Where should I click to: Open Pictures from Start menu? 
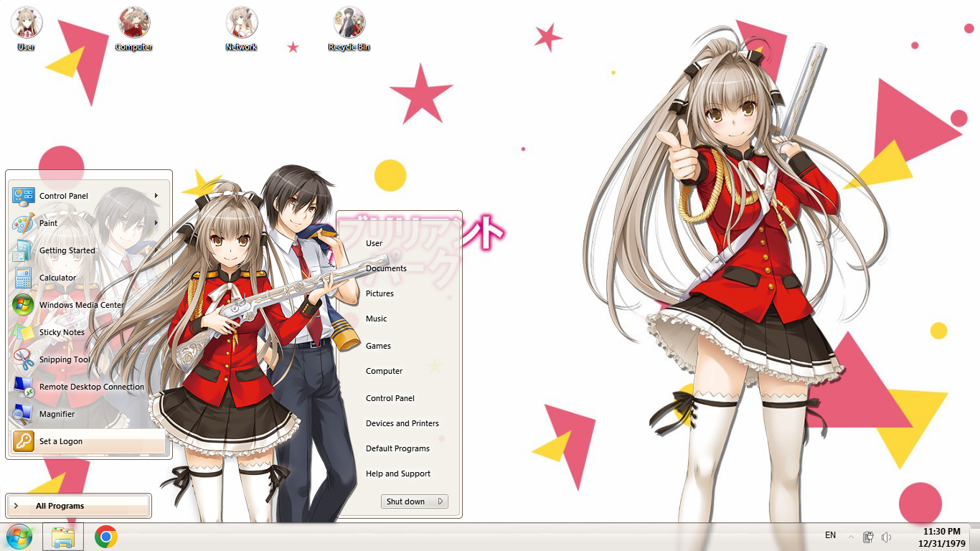pyautogui.click(x=380, y=293)
